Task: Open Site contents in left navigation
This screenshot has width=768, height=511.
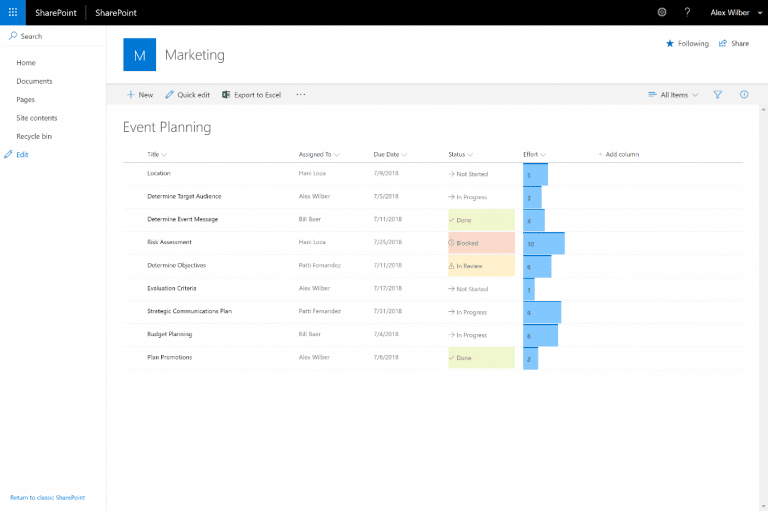Action: [36, 118]
